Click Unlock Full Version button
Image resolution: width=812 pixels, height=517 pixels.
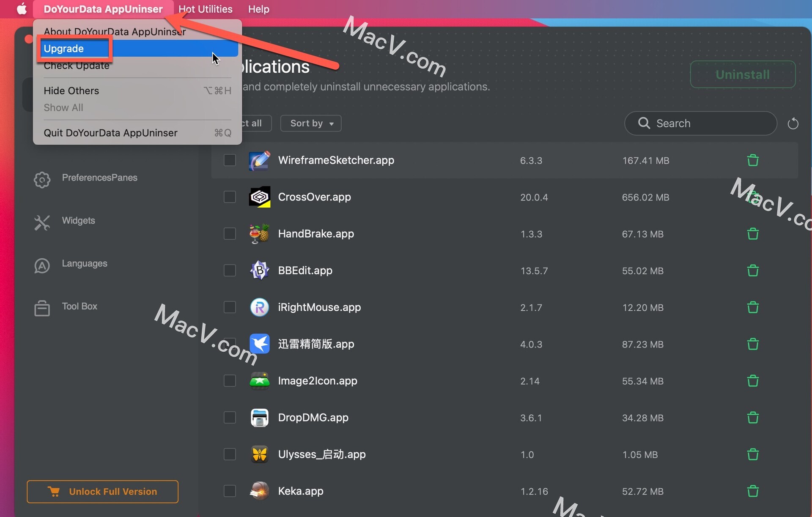(102, 492)
